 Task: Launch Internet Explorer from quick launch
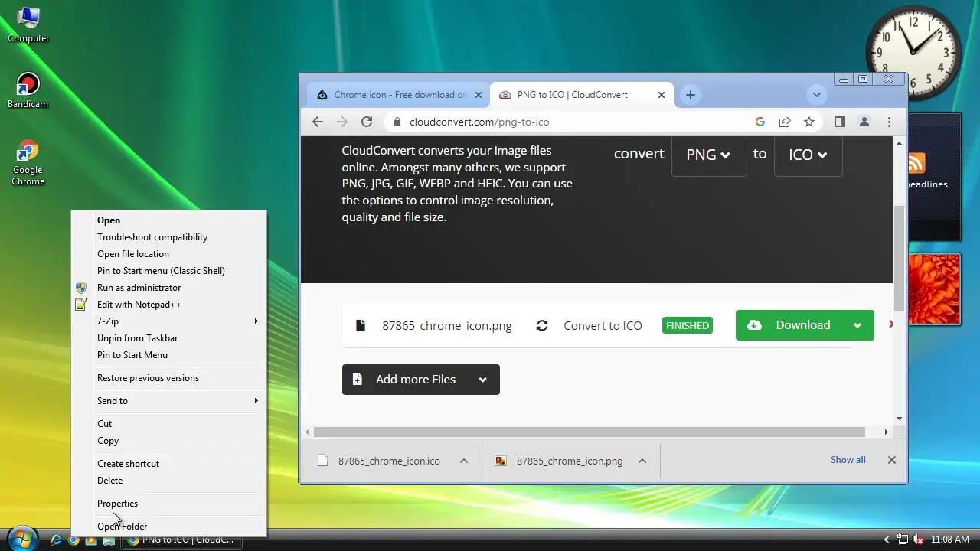[56, 540]
